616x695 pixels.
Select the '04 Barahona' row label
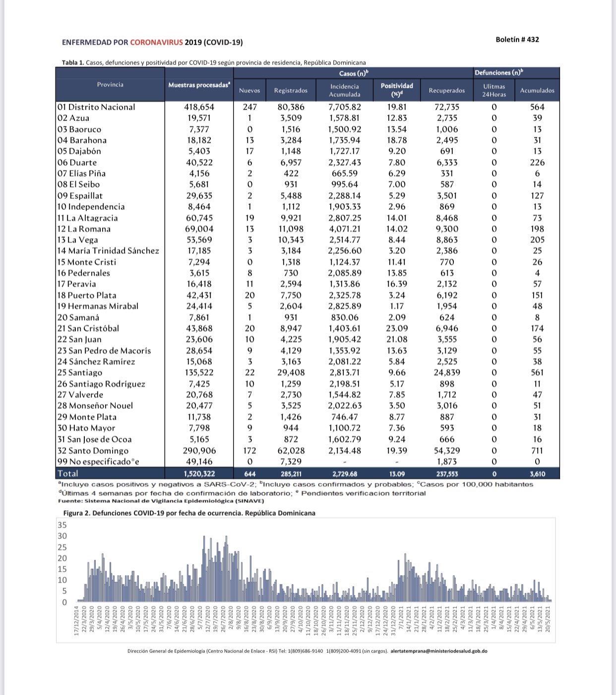(82, 140)
